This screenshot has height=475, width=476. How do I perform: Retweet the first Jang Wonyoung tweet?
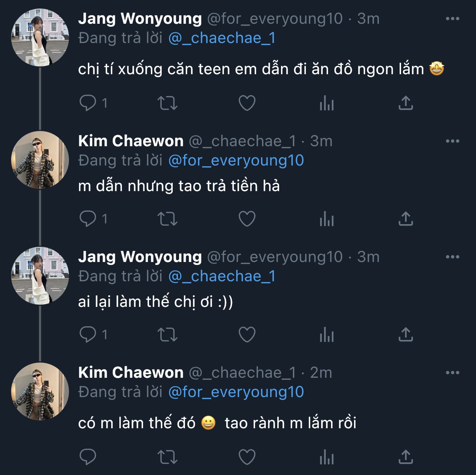pos(168,103)
